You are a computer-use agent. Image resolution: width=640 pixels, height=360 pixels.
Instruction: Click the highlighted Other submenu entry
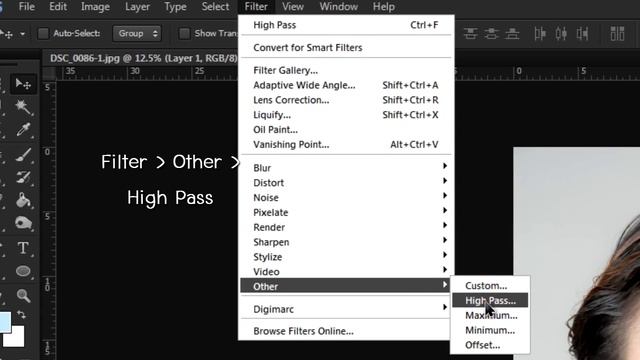pyautogui.click(x=346, y=286)
